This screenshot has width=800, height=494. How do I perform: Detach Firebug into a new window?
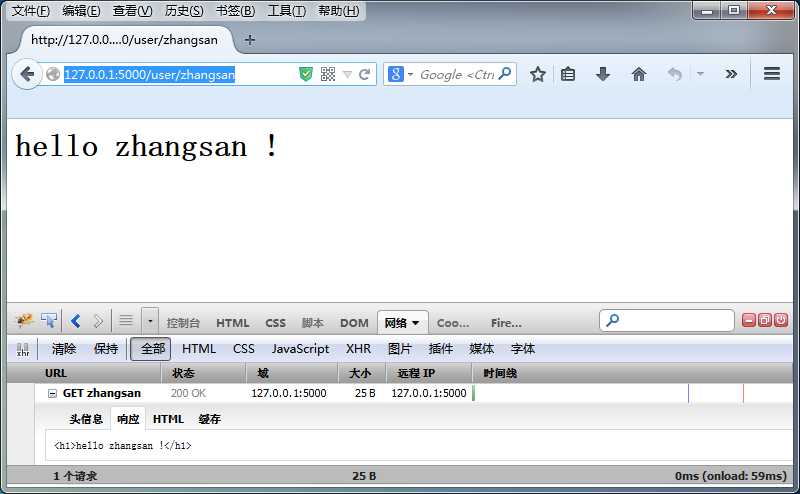point(765,320)
